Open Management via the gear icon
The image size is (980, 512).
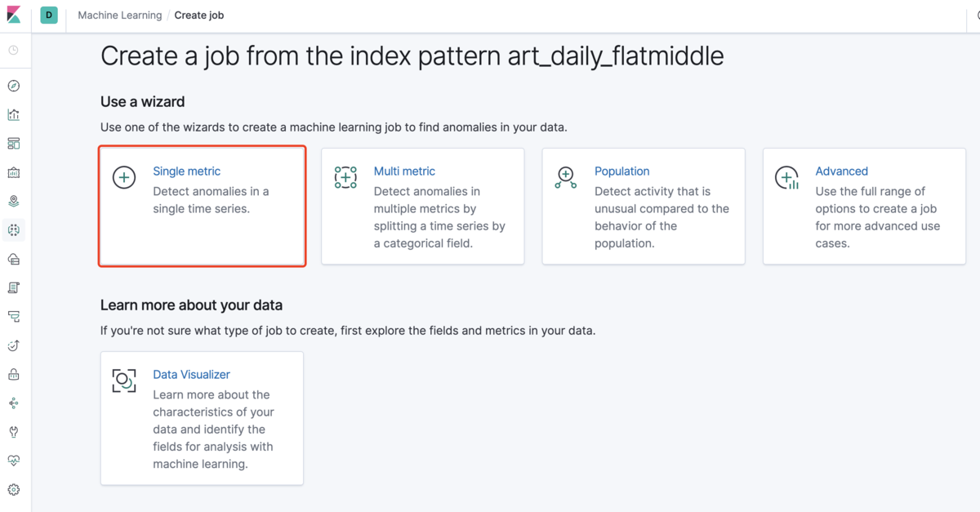click(13, 490)
